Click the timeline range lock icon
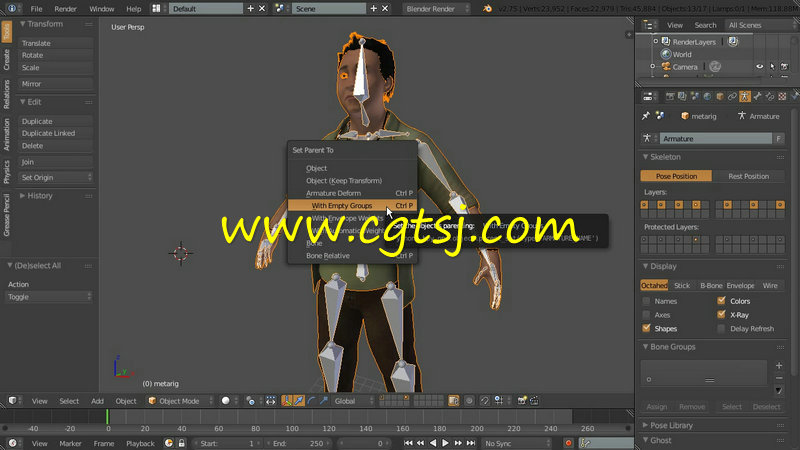800x450 pixels. tap(181, 443)
